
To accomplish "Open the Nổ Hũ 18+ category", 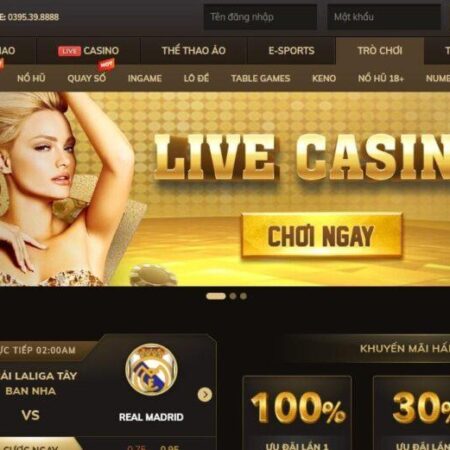I will click(x=381, y=78).
